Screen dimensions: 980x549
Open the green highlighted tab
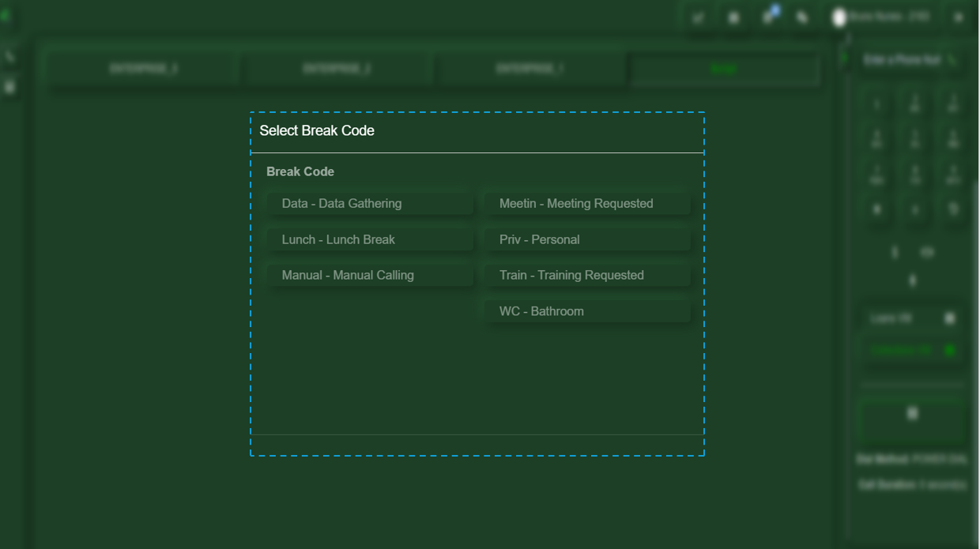[x=724, y=69]
